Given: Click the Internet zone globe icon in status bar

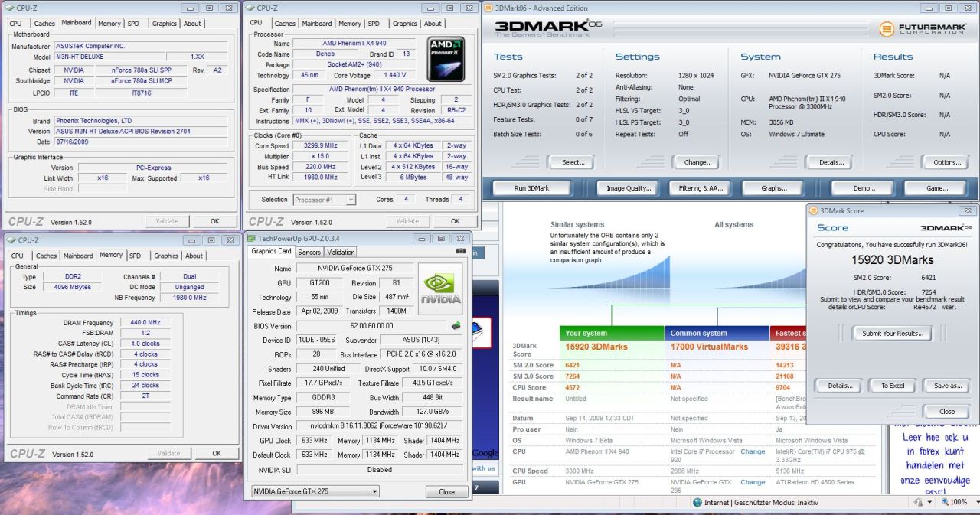Looking at the screenshot, I should click(x=697, y=503).
